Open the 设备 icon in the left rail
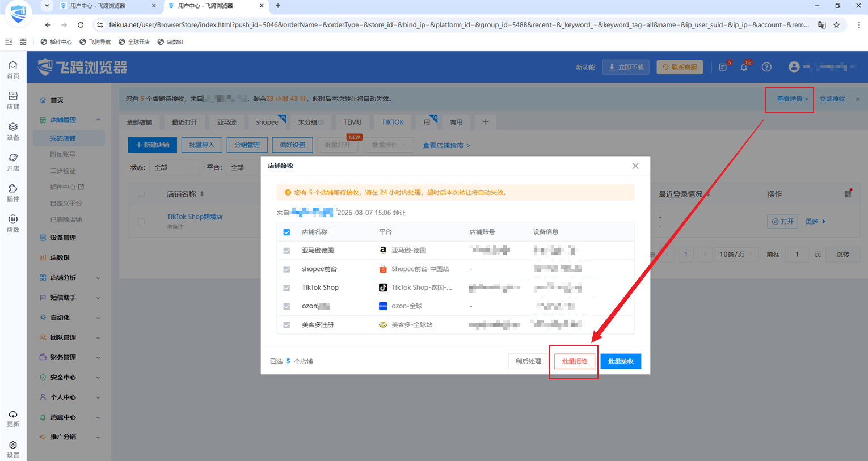This screenshot has height=461, width=868. (12, 131)
